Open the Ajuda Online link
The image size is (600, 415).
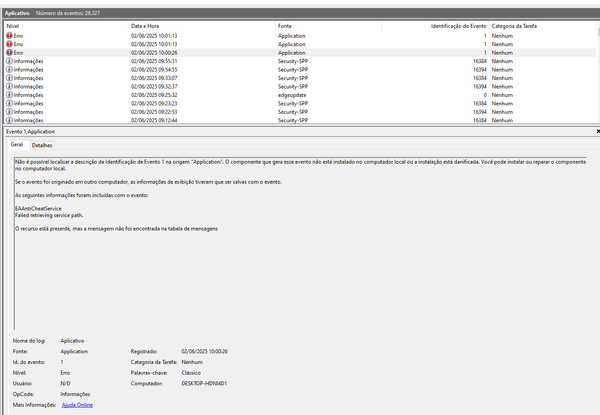[x=77, y=405]
